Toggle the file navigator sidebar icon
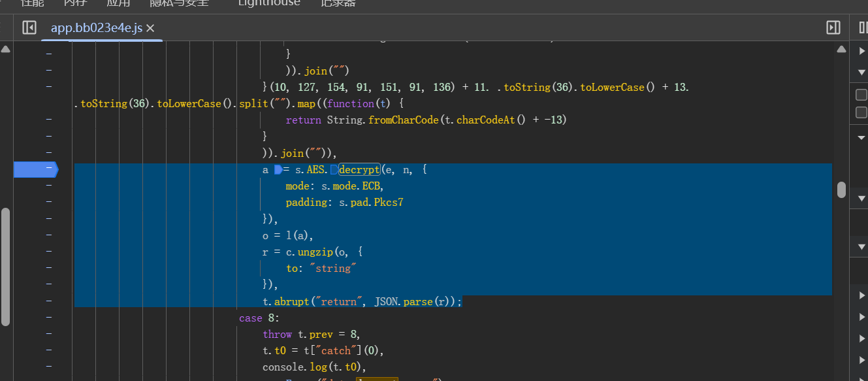Viewport: 868px width, 381px height. tap(29, 27)
